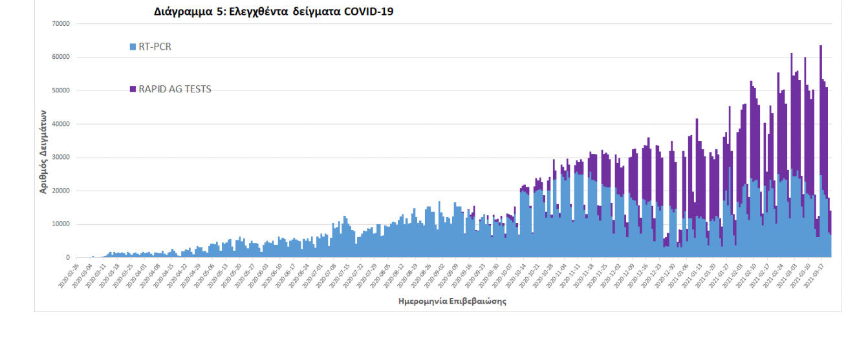Click the 10000 y-axis tick label
Viewport: 868px width, 358px height.
[x=60, y=224]
